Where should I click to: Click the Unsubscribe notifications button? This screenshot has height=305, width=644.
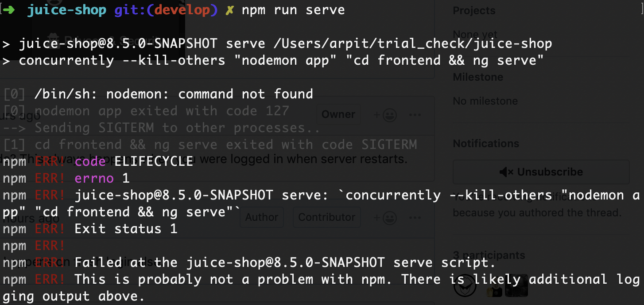[541, 172]
